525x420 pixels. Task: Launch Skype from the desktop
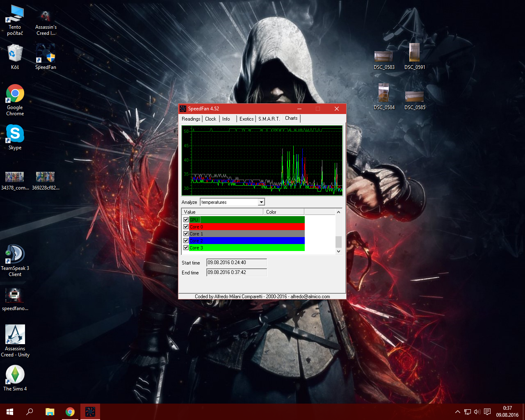tap(15, 137)
